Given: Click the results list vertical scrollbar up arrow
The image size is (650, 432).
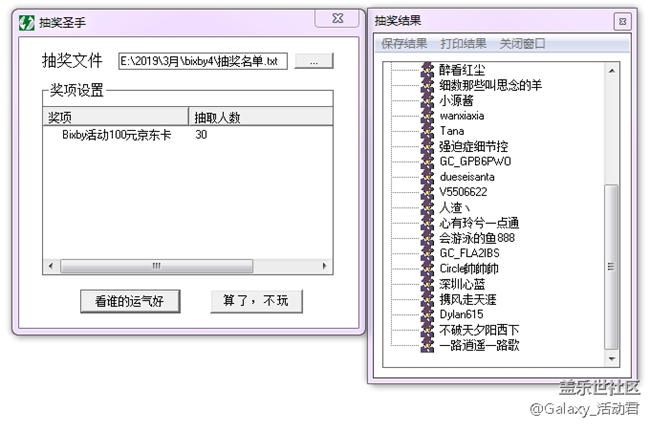Looking at the screenshot, I should [612, 69].
